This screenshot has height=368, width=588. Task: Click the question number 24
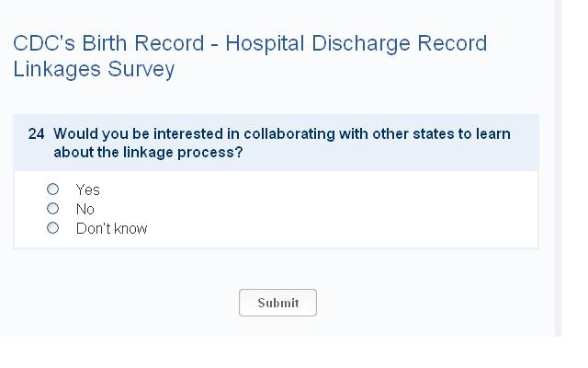[x=36, y=134]
